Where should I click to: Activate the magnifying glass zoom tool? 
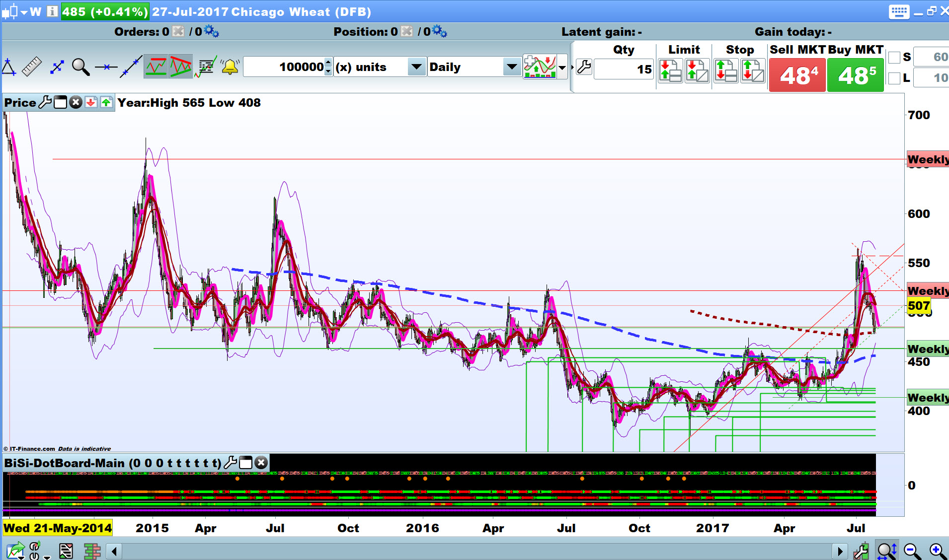point(80,67)
